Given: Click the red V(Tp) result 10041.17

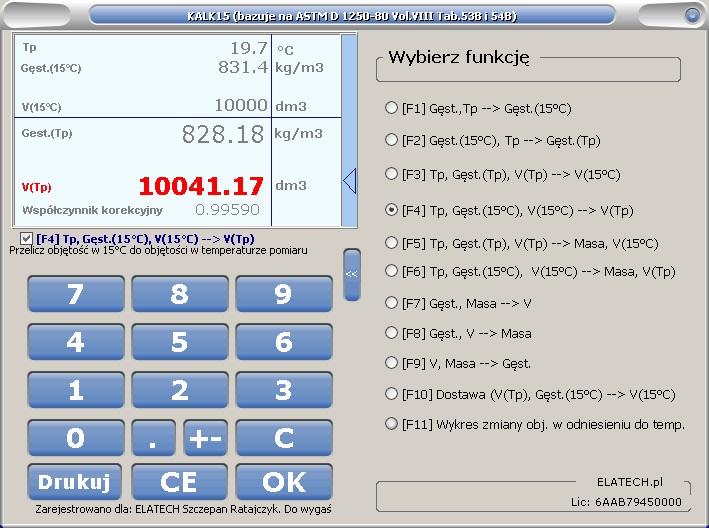Looking at the screenshot, I should (201, 186).
